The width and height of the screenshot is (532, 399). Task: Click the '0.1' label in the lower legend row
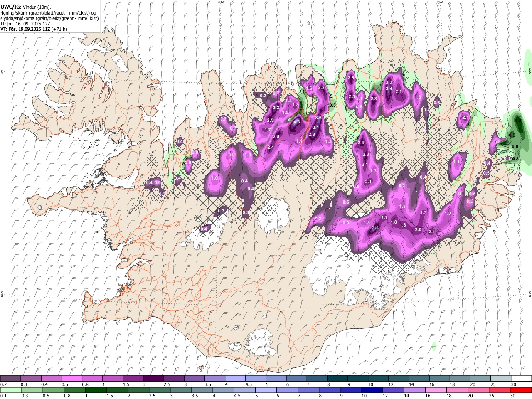pyautogui.click(x=3, y=396)
